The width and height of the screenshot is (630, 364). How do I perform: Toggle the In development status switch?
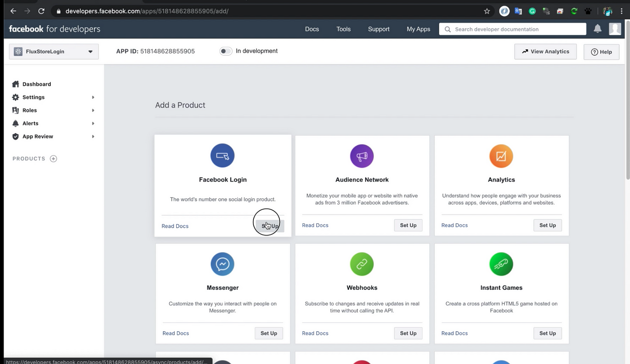pyautogui.click(x=225, y=51)
